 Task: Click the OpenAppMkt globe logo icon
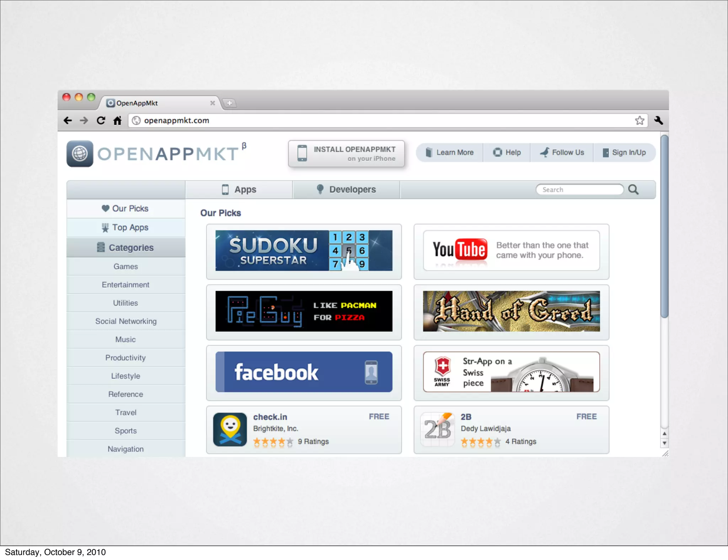tap(80, 154)
